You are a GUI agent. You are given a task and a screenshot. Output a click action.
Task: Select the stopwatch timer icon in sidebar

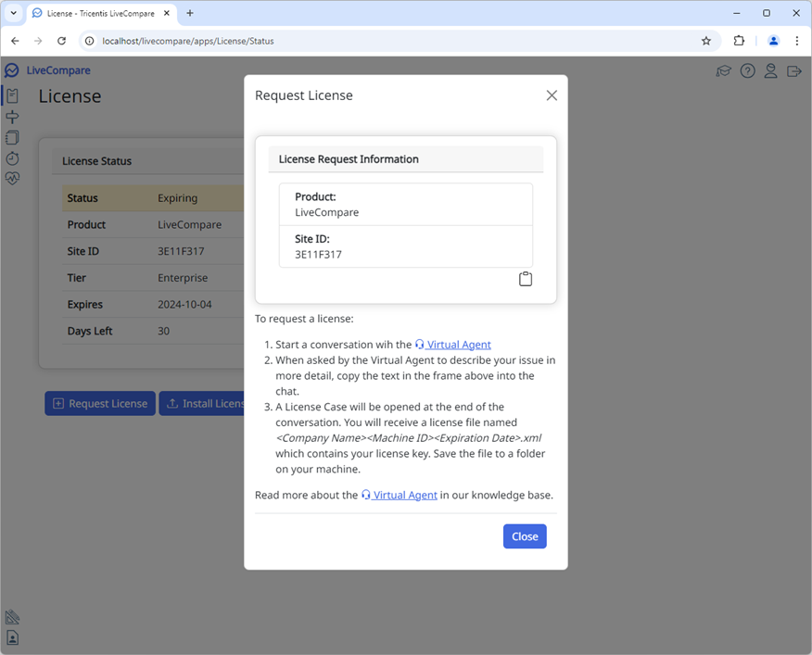[12, 157]
